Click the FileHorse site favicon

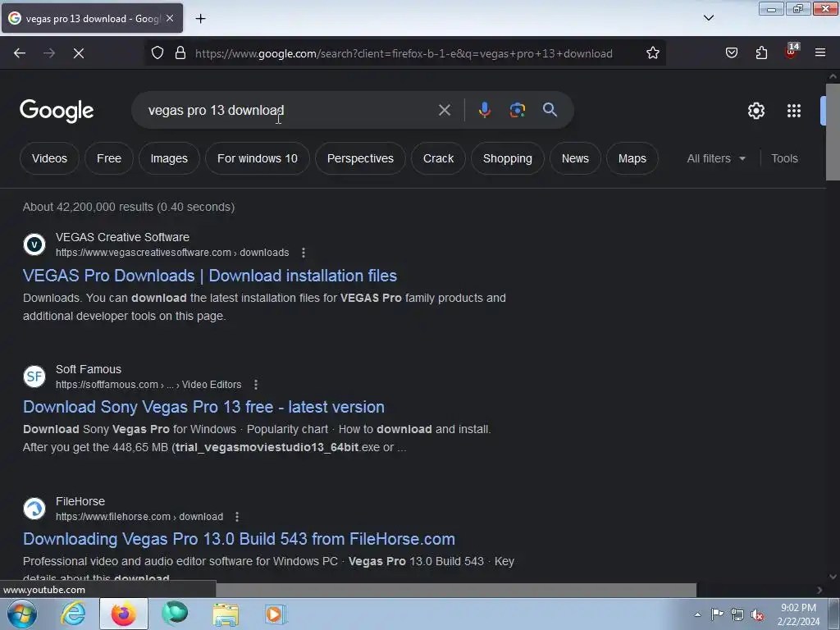coord(34,509)
